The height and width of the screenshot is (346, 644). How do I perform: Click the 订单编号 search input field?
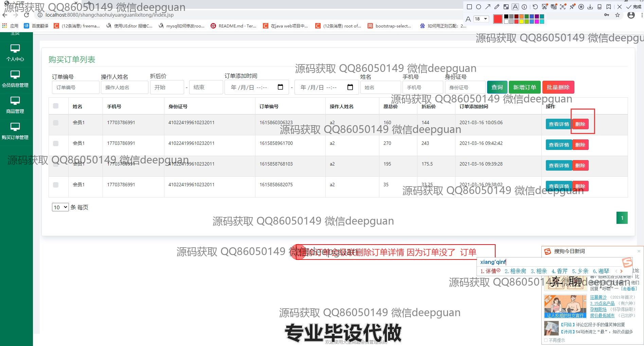tap(75, 87)
